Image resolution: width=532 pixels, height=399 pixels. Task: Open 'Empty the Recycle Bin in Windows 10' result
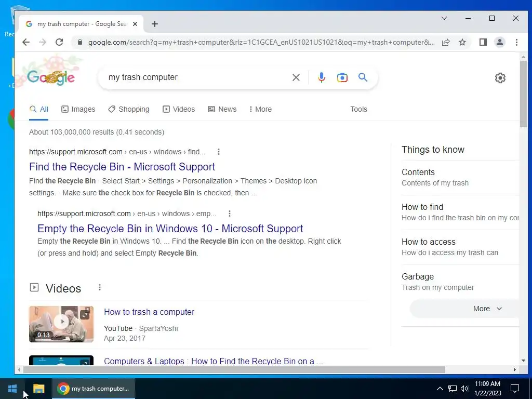pos(170,229)
